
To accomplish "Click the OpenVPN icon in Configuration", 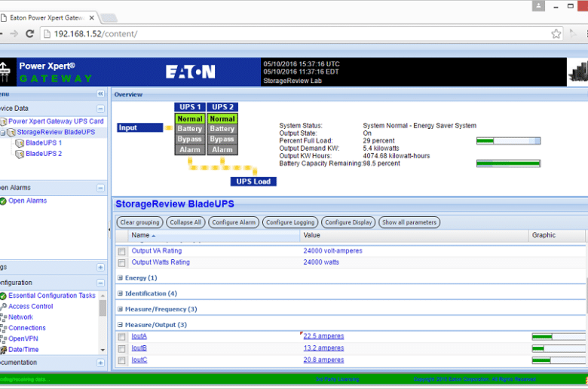I will (3, 338).
